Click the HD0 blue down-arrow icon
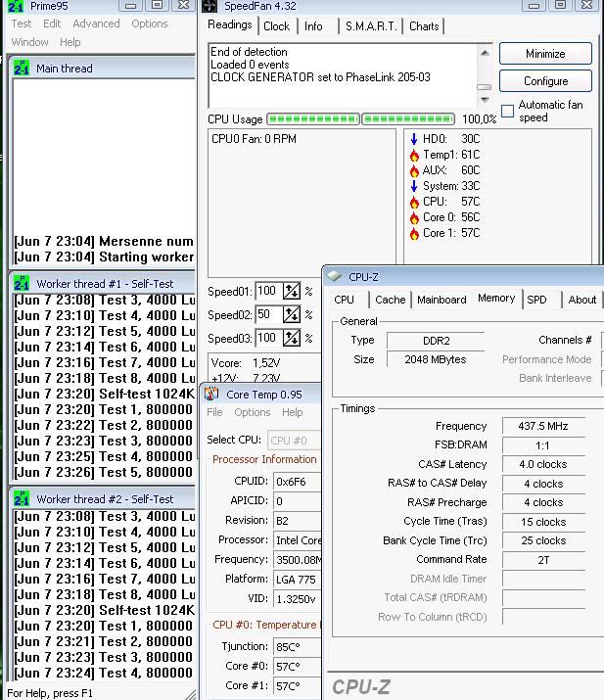Screen dimensions: 604x700 pyautogui.click(x=414, y=139)
